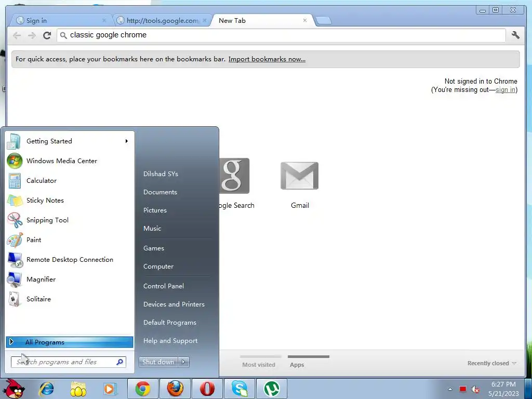The width and height of the screenshot is (532, 399).
Task: Click Import bookmarks now link
Action: 267,59
